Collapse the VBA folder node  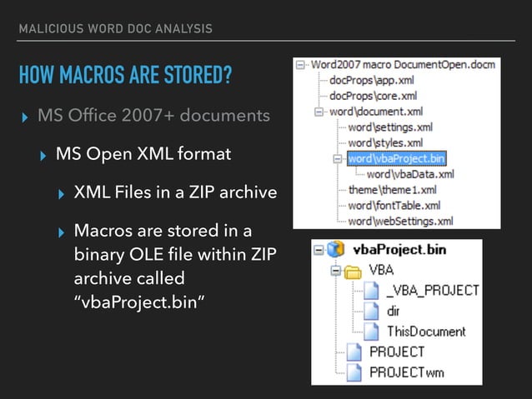(336, 271)
